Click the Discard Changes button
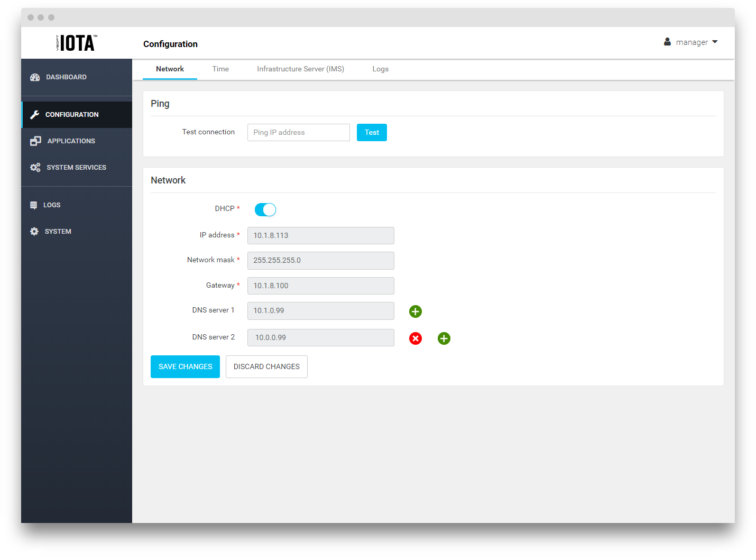 pos(266,367)
